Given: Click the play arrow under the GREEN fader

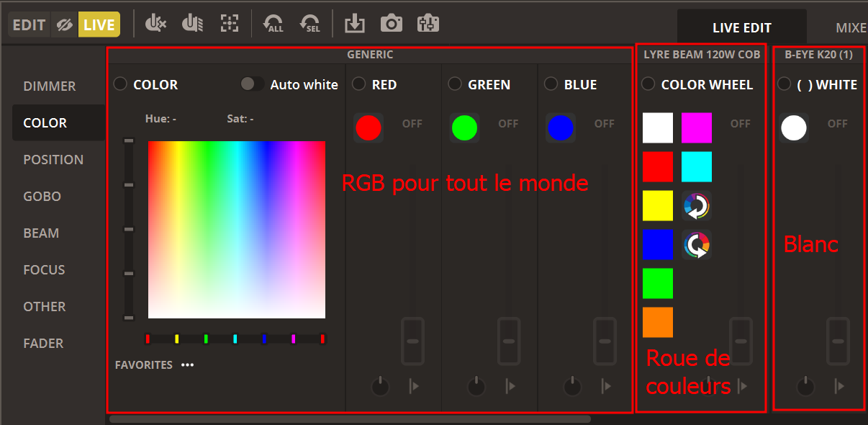Looking at the screenshot, I should coord(510,386).
